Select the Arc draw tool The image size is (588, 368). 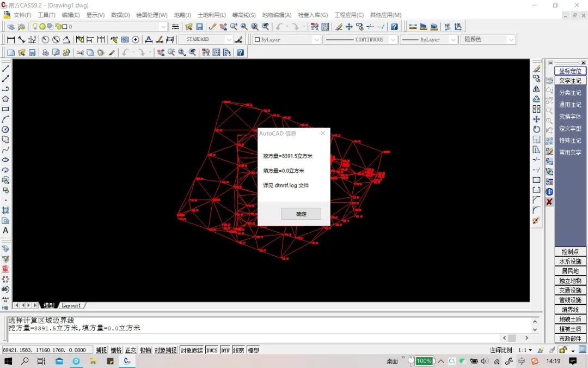pos(5,119)
